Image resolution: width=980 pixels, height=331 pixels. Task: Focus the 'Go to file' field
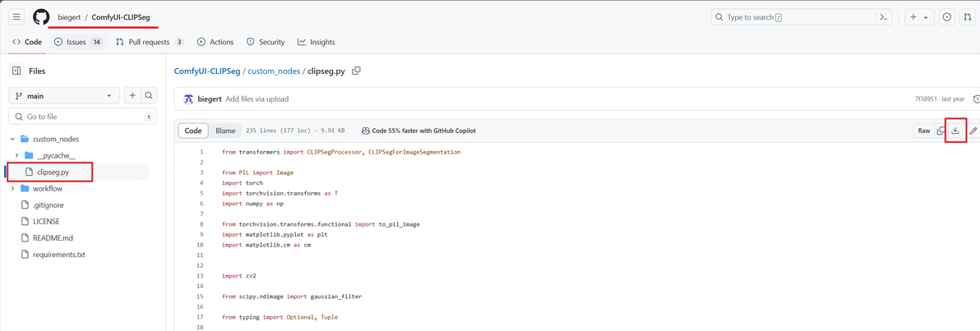point(82,117)
